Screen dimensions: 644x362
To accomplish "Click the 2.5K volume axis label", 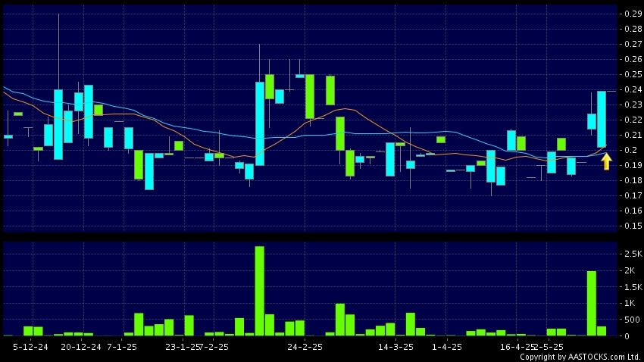I will (x=633, y=254).
